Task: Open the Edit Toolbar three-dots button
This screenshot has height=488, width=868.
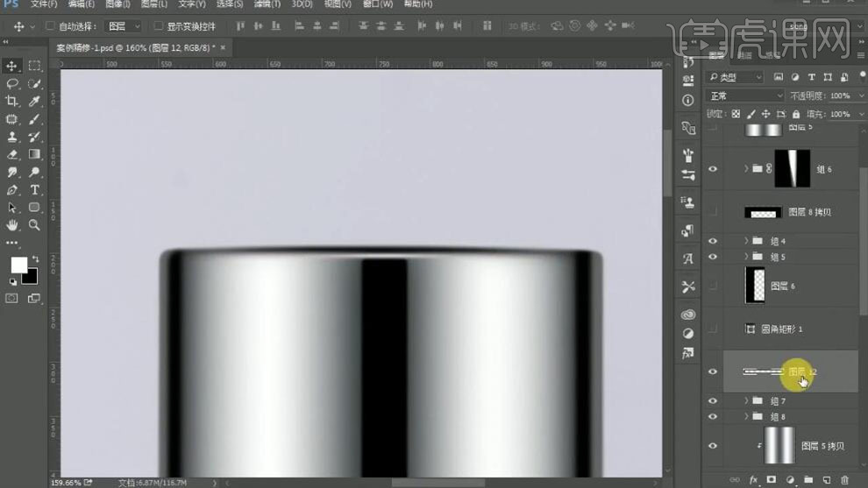Action: pos(11,243)
